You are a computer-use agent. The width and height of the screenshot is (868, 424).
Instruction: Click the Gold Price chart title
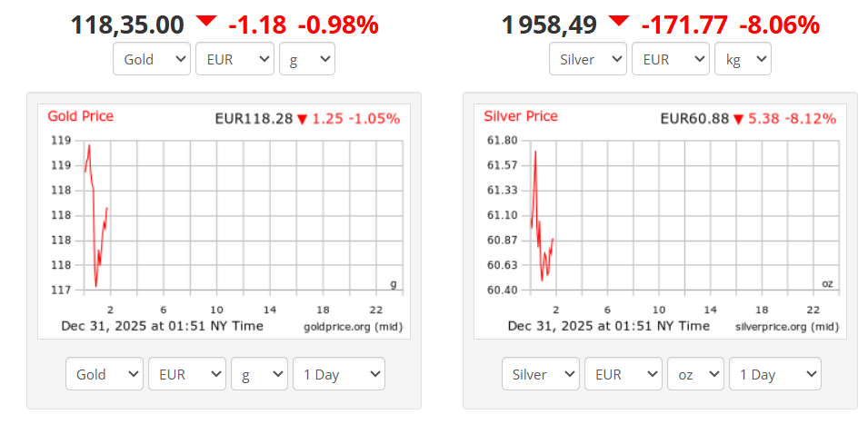[x=80, y=116]
